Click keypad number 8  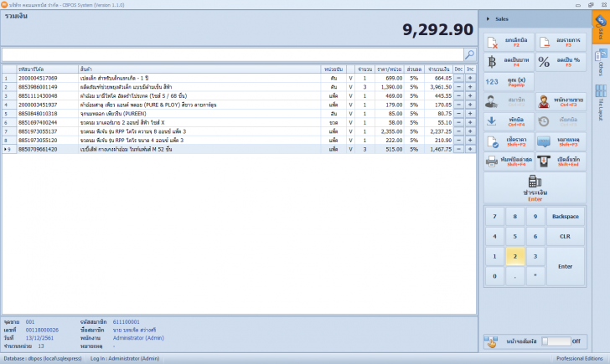click(x=514, y=217)
